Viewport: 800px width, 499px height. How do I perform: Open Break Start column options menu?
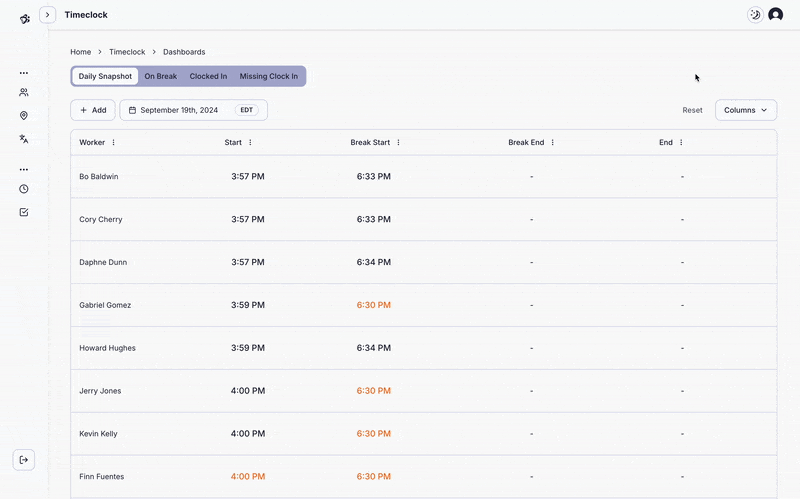[x=398, y=142]
